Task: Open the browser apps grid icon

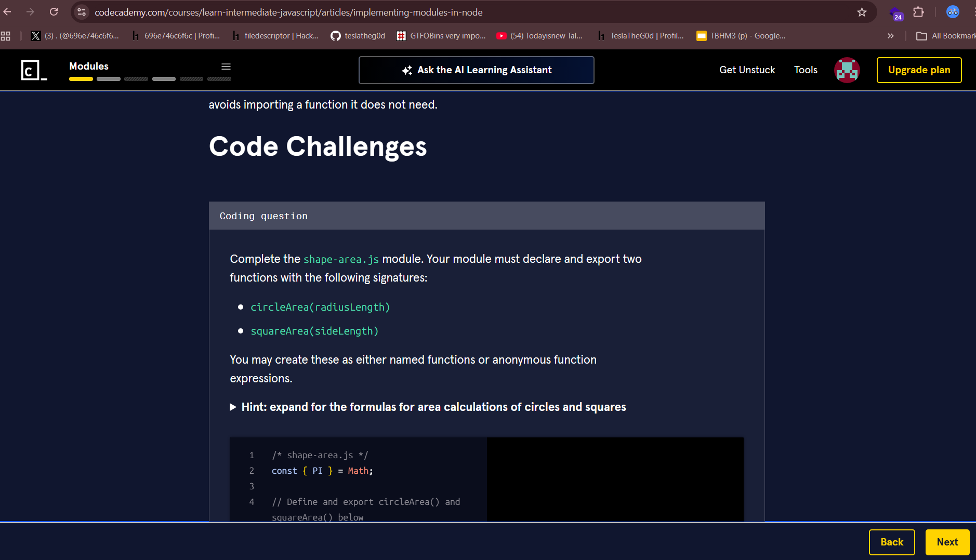Action: point(6,36)
